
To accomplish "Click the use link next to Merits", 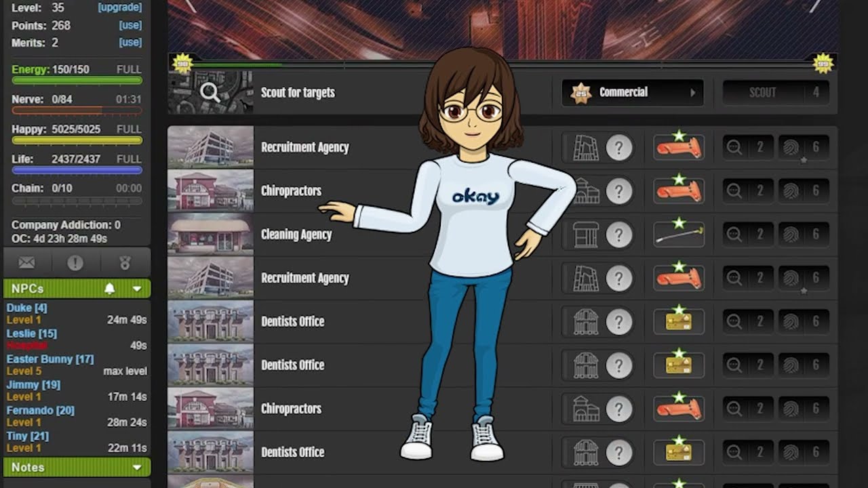I will pos(131,42).
